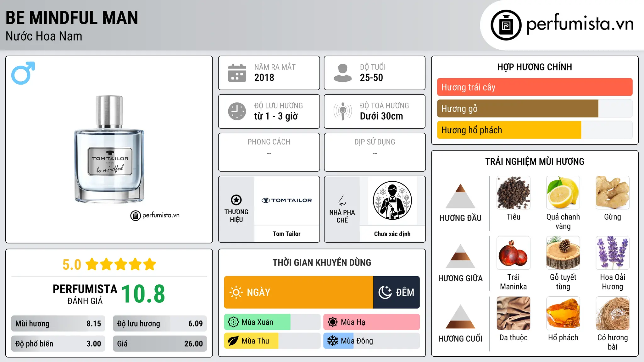Screen dimensions: 644x362
Task: Click the five gold rating stars
Action: pyautogui.click(x=121, y=264)
